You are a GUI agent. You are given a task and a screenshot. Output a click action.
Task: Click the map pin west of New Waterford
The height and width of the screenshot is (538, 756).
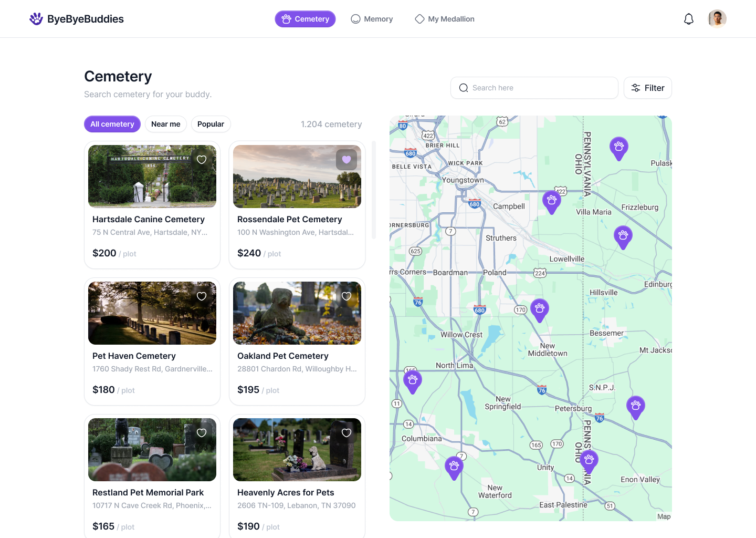tap(454, 468)
